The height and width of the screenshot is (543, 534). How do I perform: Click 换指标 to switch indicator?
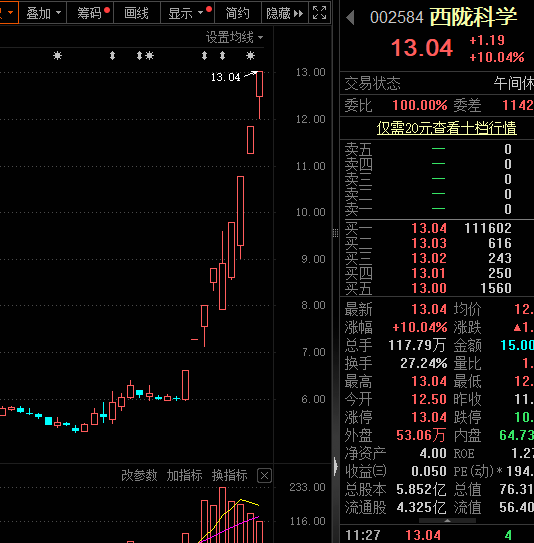tap(230, 475)
